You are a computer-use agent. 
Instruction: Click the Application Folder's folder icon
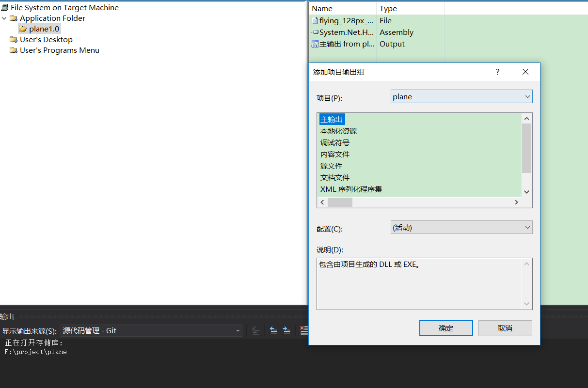[14, 18]
